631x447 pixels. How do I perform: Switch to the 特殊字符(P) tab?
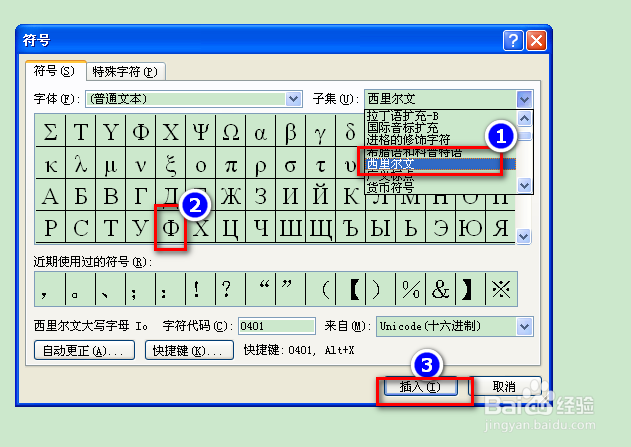125,72
